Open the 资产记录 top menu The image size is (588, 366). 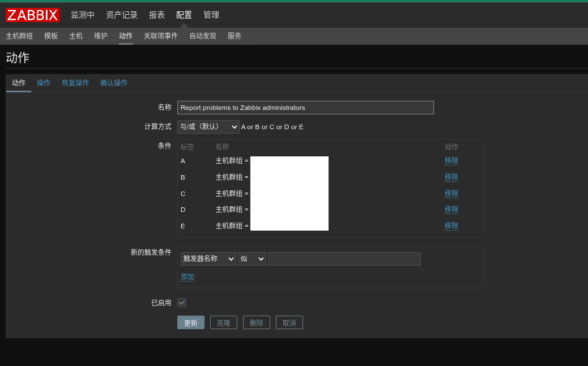(121, 15)
